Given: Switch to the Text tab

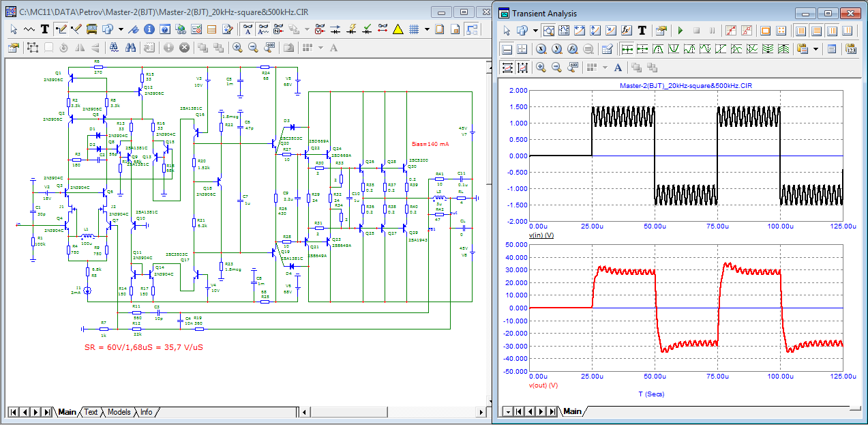Looking at the screenshot, I should (91, 412).
